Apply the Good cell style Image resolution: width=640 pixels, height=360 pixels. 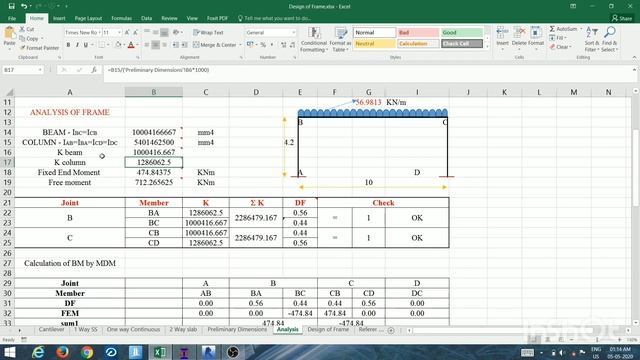462,32
